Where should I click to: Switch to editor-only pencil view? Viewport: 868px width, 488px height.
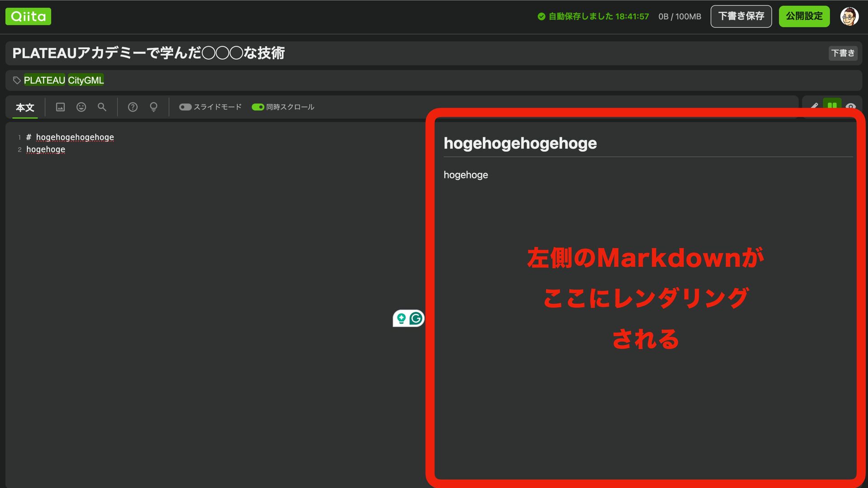point(814,106)
